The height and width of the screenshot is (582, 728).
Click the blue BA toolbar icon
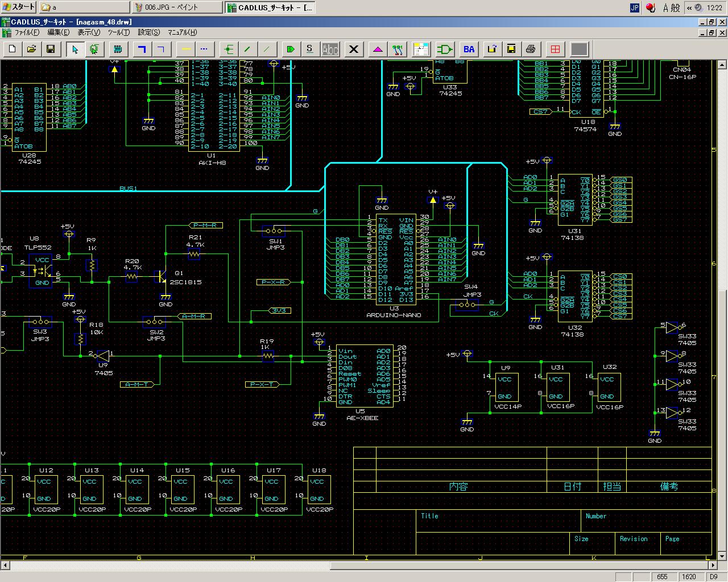click(x=469, y=49)
